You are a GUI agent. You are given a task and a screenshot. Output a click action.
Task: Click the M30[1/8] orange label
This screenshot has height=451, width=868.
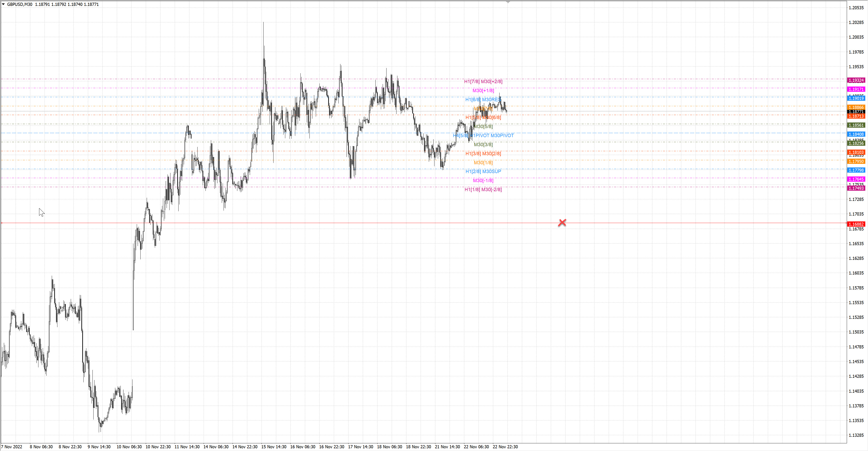coord(483,163)
